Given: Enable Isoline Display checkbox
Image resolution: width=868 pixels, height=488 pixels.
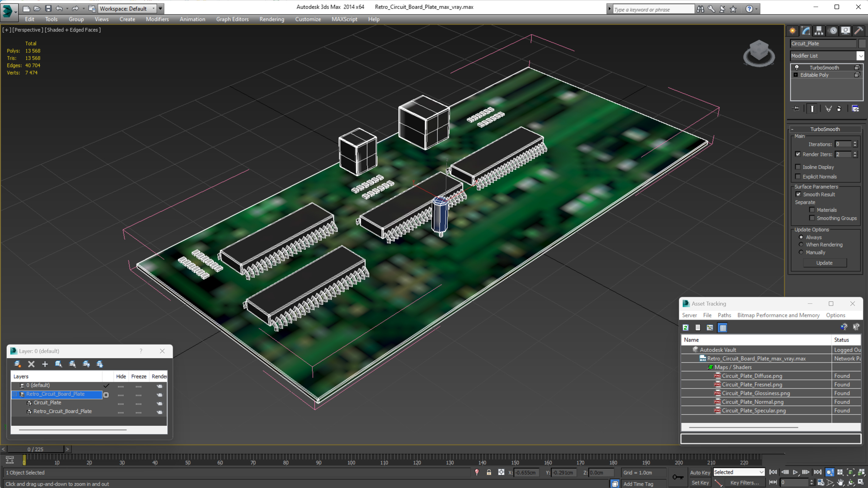Looking at the screenshot, I should 798,167.
